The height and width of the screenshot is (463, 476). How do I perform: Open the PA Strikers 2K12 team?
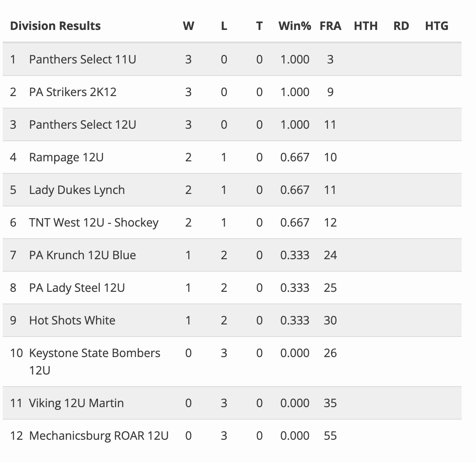pos(72,92)
